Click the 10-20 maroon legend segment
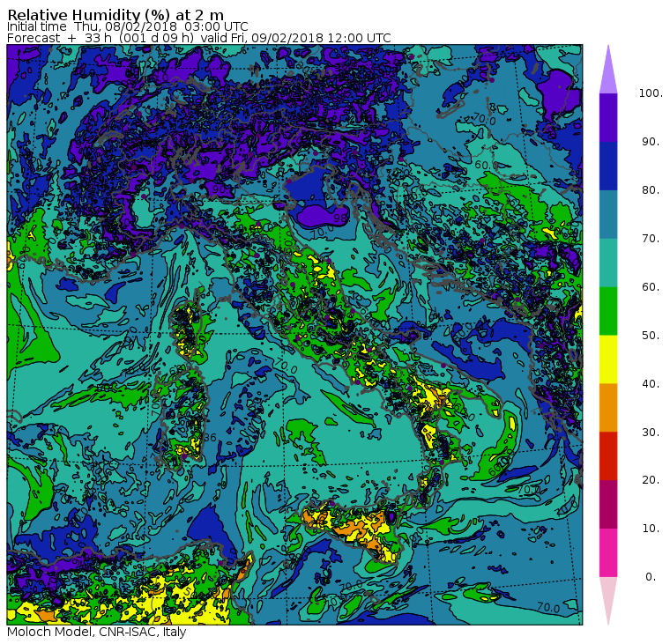 point(608,505)
